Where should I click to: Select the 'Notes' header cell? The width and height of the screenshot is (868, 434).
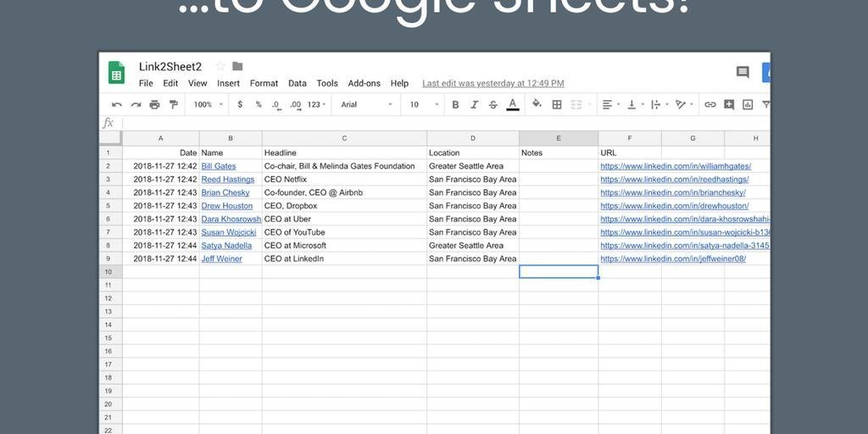(559, 153)
